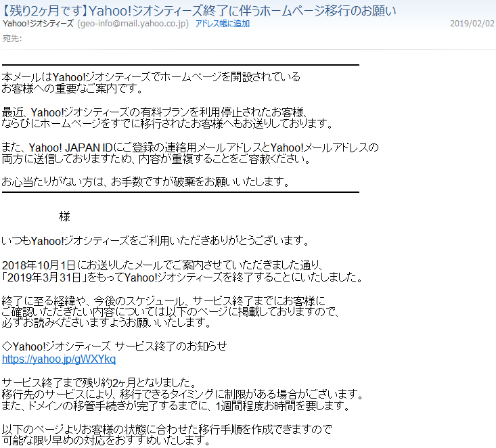The width and height of the screenshot is (496, 448).
Task: Click the date 2019/02/02
Action: tap(472, 24)
